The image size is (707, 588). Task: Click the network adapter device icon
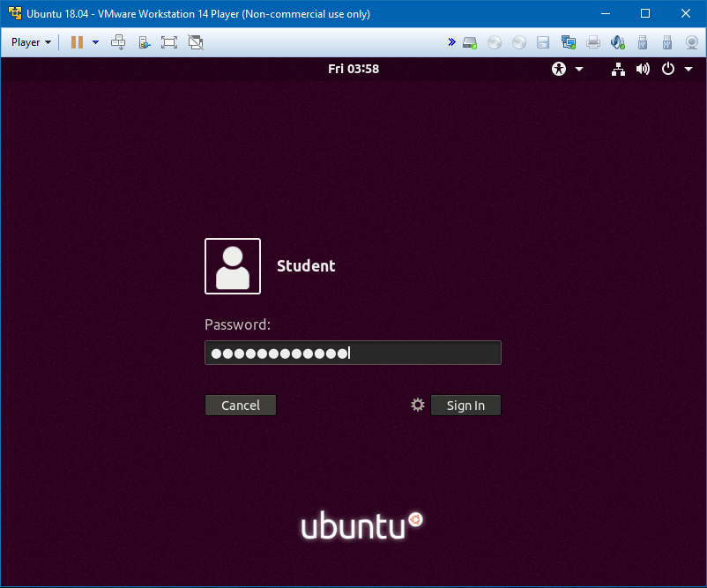(568, 43)
